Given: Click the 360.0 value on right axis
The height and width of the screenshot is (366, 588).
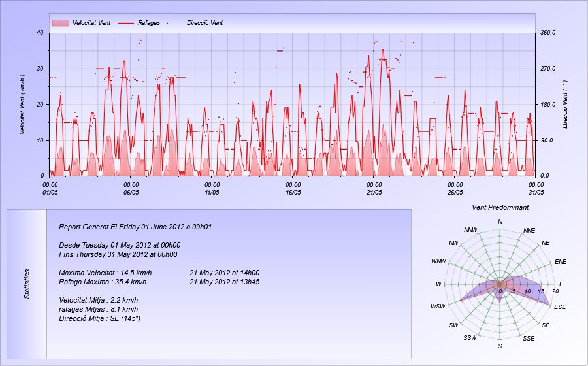Looking at the screenshot, I should pos(547,32).
